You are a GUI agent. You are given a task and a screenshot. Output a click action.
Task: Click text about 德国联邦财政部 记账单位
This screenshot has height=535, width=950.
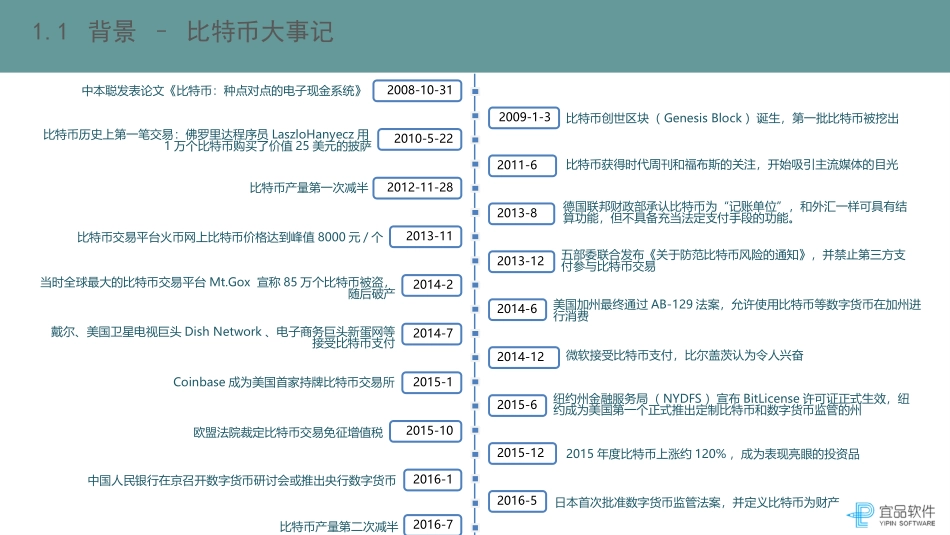(x=734, y=212)
